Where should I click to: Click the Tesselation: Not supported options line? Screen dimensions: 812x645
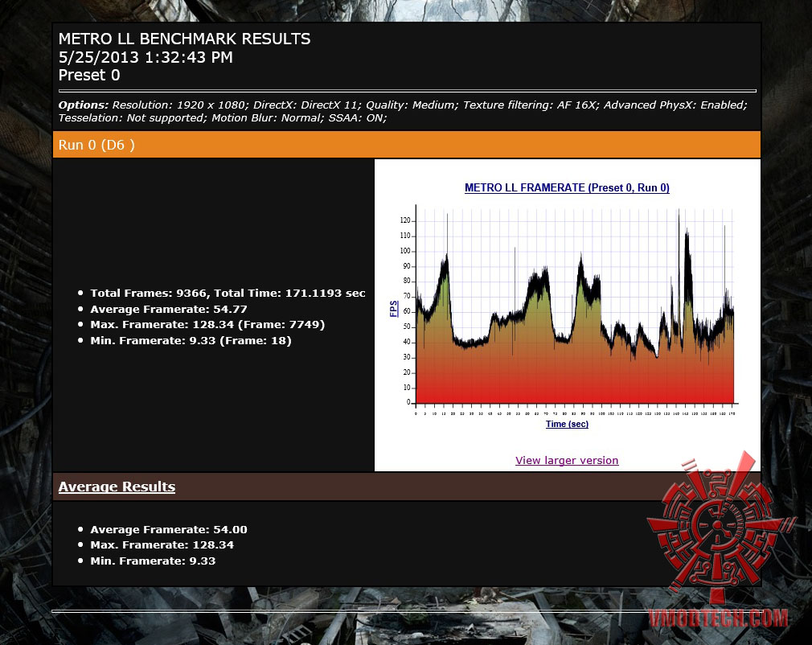(223, 118)
